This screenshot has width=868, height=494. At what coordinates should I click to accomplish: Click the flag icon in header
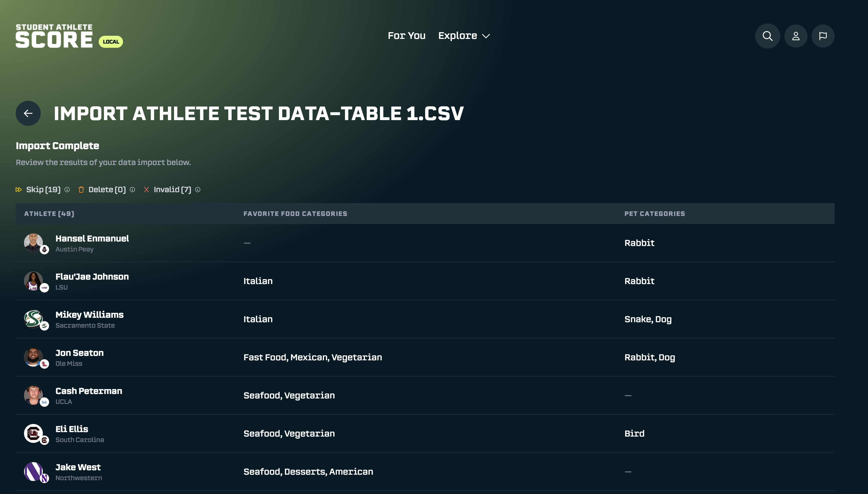pyautogui.click(x=823, y=36)
